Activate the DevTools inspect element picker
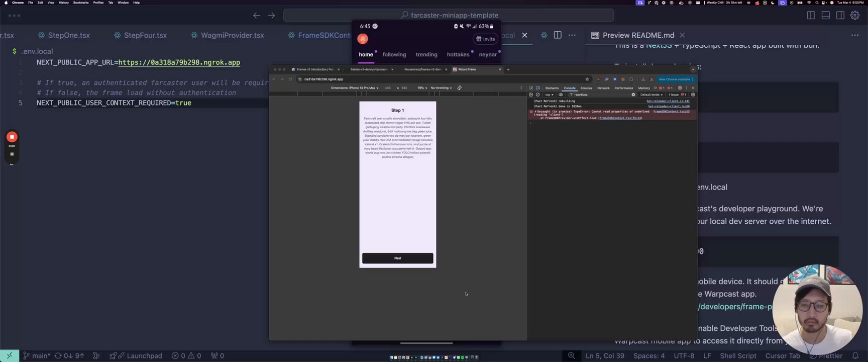 click(x=531, y=88)
